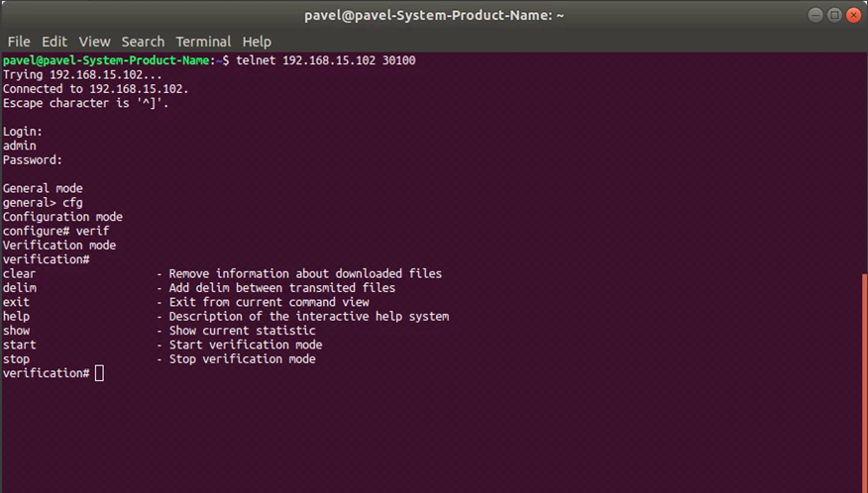Open the Edit menu
The width and height of the screenshot is (868, 493).
point(54,42)
